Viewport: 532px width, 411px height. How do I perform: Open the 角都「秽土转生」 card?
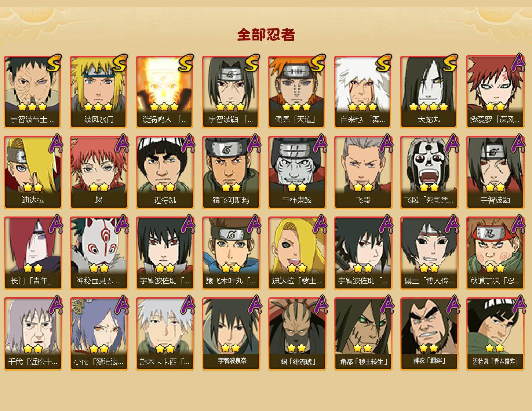(x=363, y=334)
